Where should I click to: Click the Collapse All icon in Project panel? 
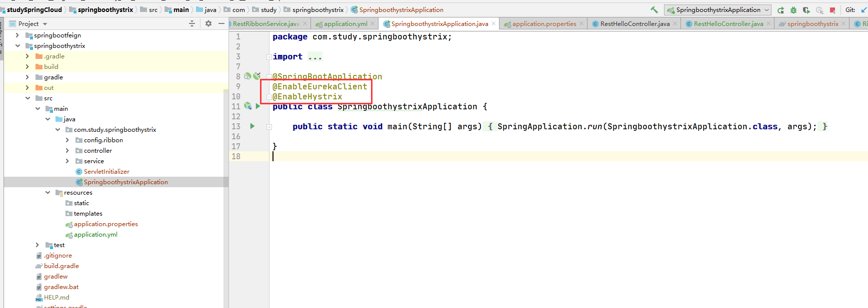[192, 23]
